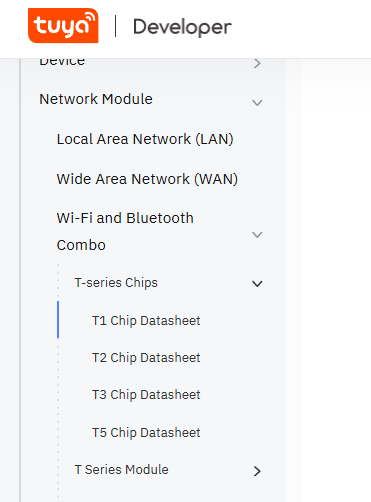Click the Wi-Fi and Bluetooth Combo label

[125, 232]
